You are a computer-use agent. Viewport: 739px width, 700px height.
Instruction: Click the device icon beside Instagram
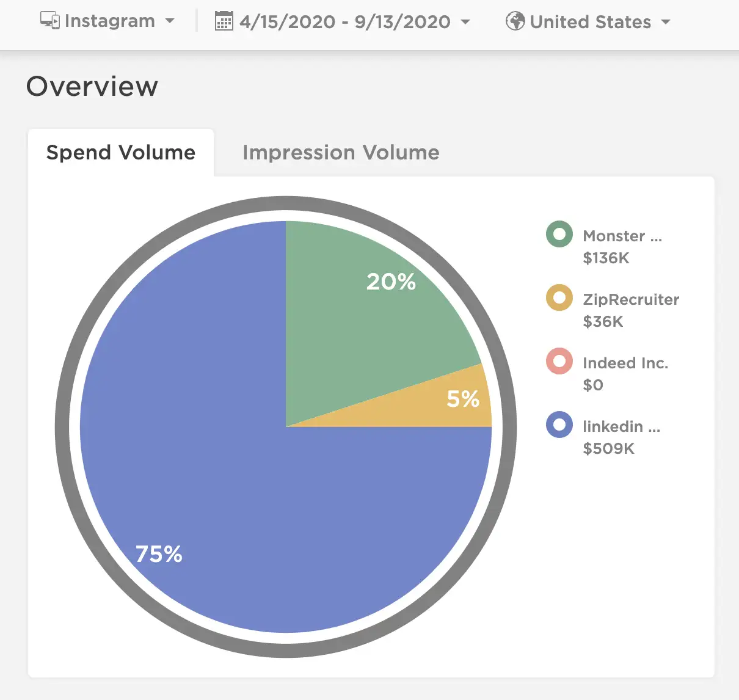50,21
